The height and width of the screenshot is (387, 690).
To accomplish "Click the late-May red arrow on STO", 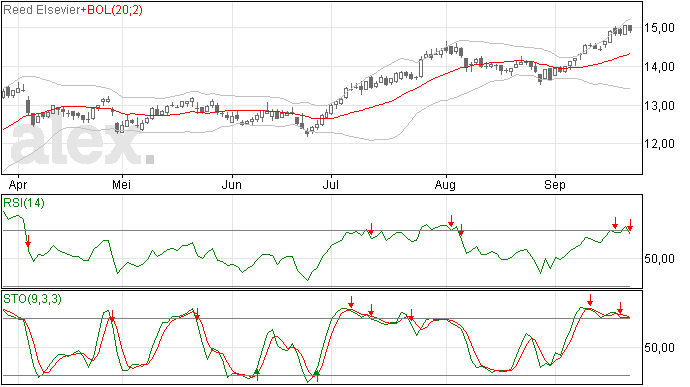I will pyautogui.click(x=197, y=313).
